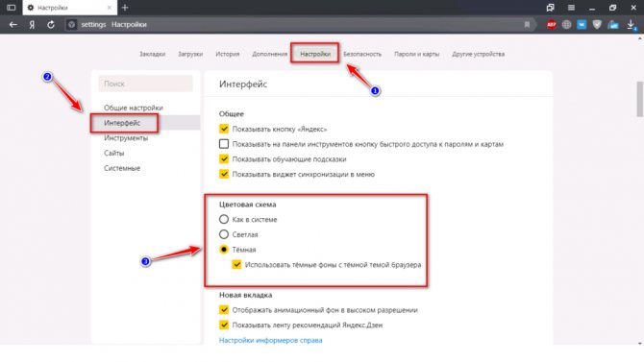This screenshot has height=362, width=644.
Task: Open Настройки информеров справа link
Action: pos(271,340)
